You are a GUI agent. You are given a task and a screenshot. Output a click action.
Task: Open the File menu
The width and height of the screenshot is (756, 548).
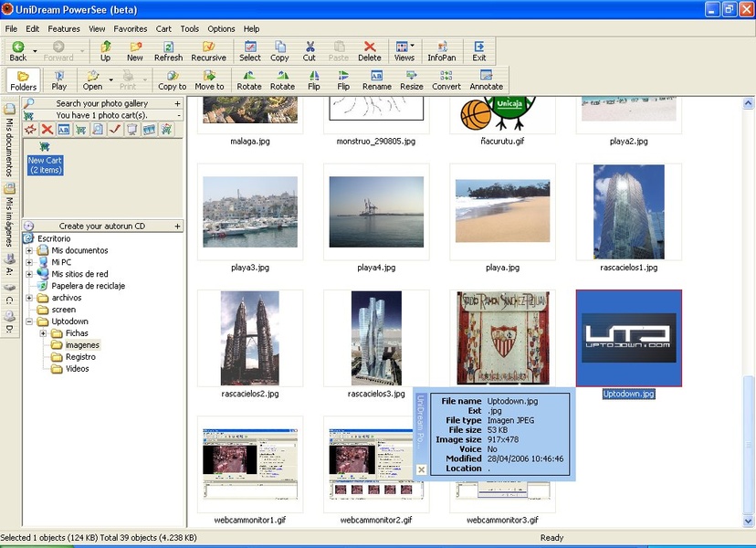click(x=11, y=29)
